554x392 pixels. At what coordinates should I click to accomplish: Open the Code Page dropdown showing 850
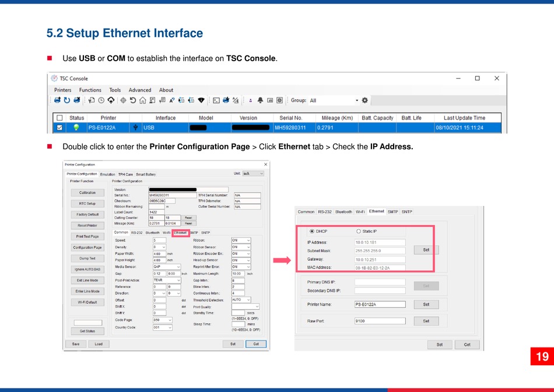coord(163,320)
